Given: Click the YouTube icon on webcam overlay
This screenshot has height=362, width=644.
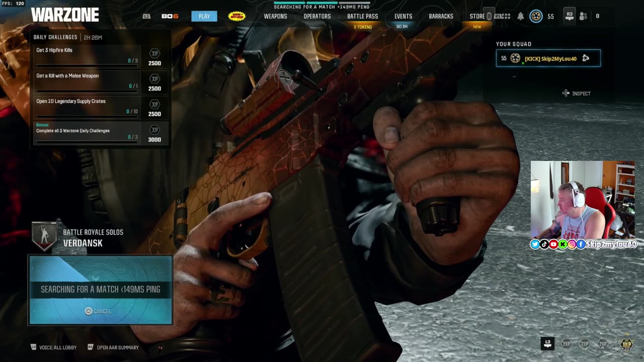Looking at the screenshot, I should (x=553, y=244).
